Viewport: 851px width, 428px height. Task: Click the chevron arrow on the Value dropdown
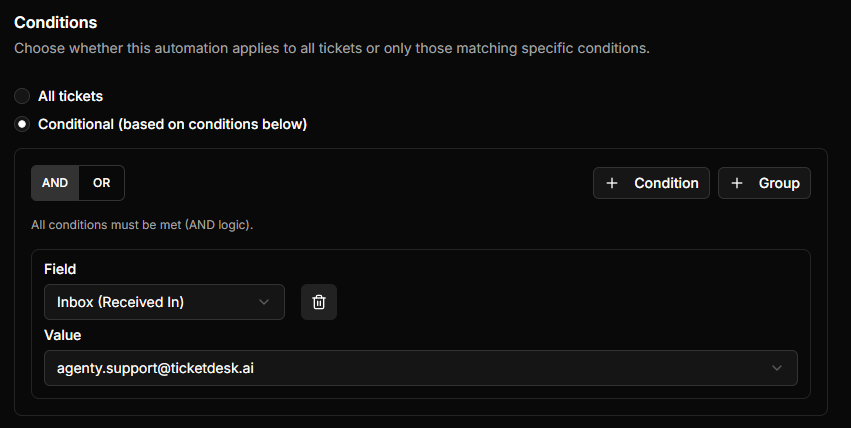(x=777, y=368)
